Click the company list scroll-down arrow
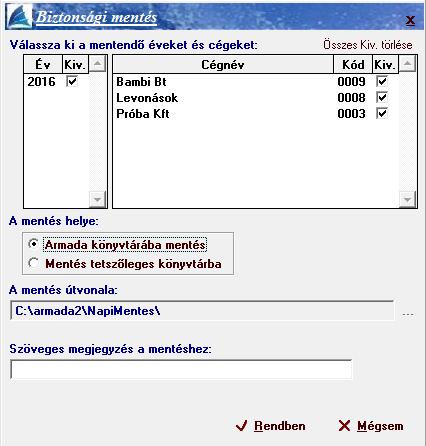The image size is (426, 446). click(407, 200)
